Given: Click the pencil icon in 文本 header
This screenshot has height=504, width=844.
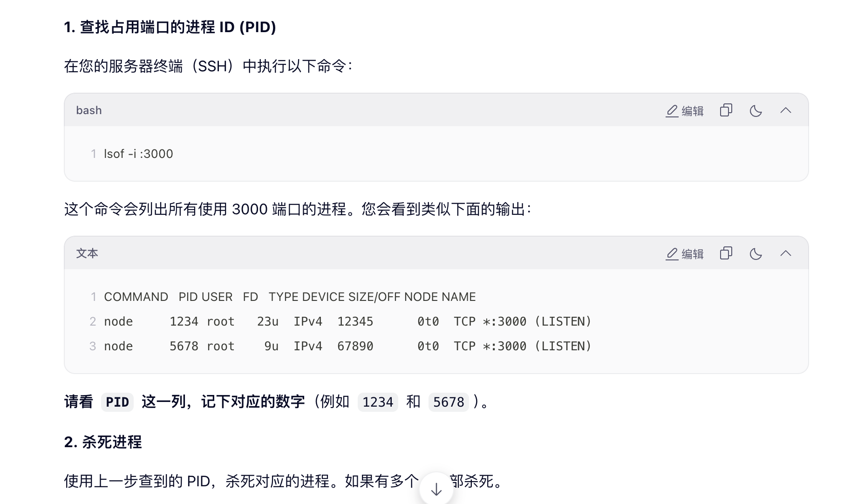Looking at the screenshot, I should [x=672, y=254].
